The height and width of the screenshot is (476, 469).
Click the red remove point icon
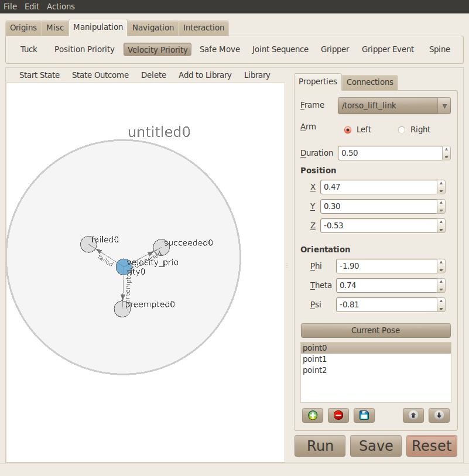[338, 415]
